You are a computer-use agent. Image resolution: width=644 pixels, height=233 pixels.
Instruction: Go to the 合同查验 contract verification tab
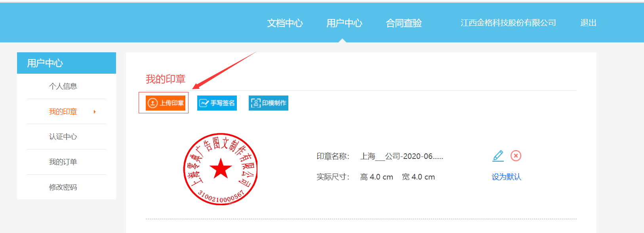coord(404,23)
